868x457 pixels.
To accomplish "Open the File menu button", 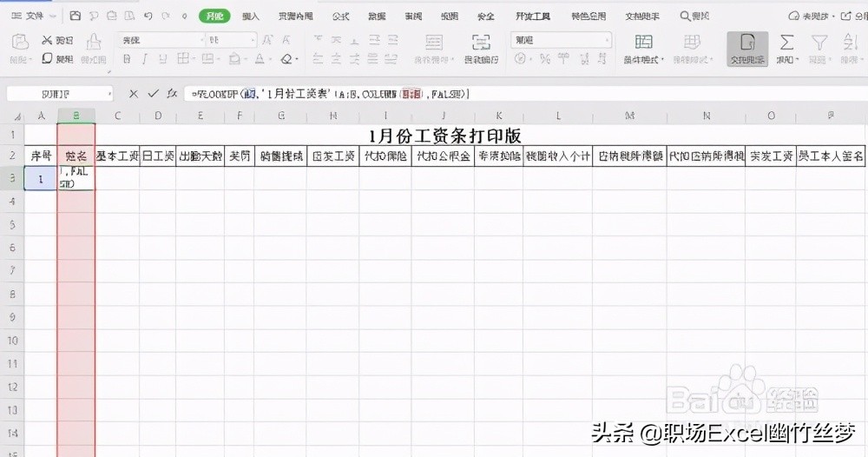I will tap(31, 16).
